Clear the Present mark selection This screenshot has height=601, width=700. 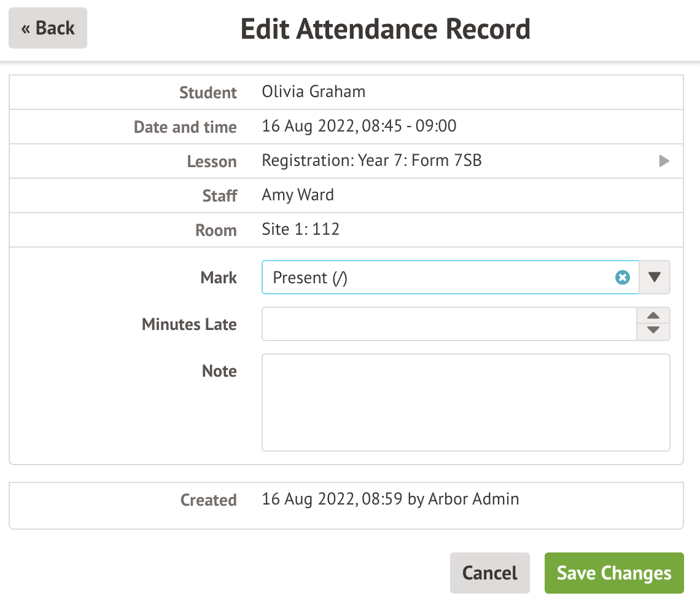623,278
